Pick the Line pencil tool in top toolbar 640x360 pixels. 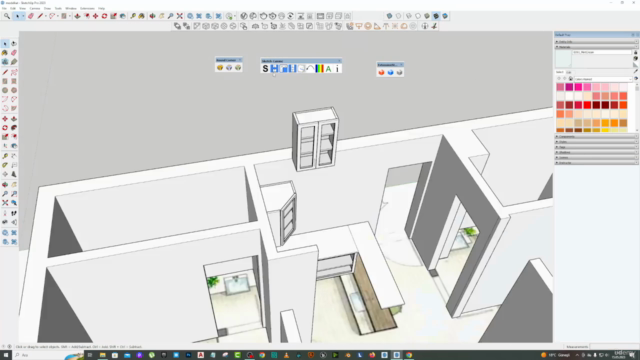point(40,16)
